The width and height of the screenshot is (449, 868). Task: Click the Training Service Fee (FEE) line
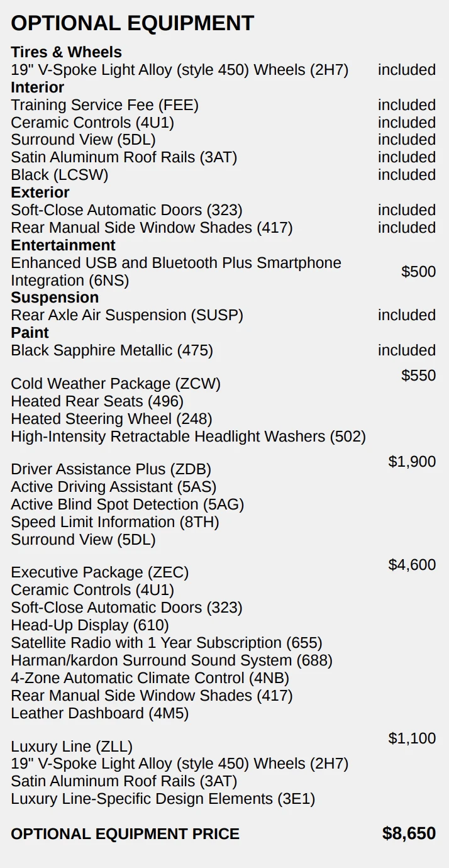[x=104, y=105]
